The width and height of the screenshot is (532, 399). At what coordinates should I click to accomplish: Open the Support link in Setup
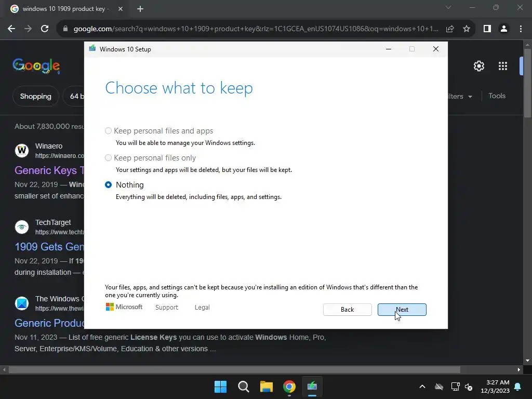(x=167, y=308)
